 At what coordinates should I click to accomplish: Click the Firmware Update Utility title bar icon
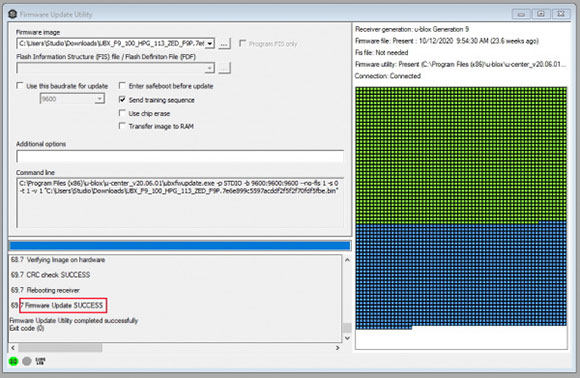point(13,14)
